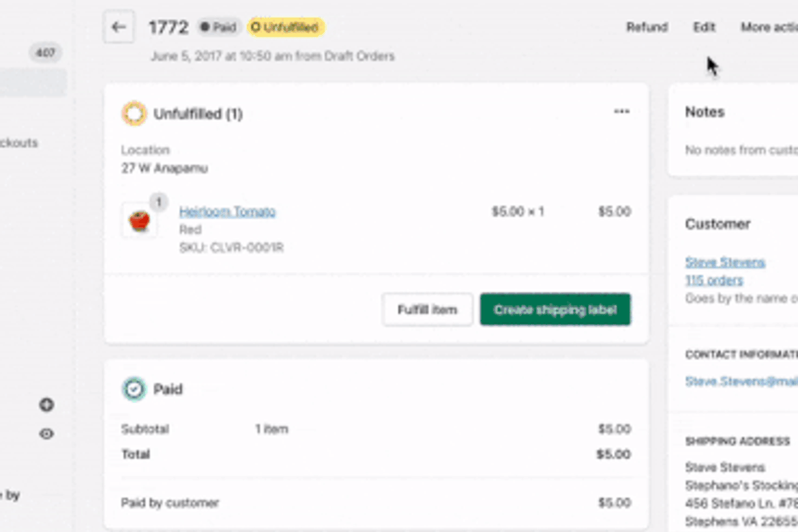The width and height of the screenshot is (798, 532).
Task: Click the Heirloom Tomato product thumbnail
Action: [x=139, y=220]
